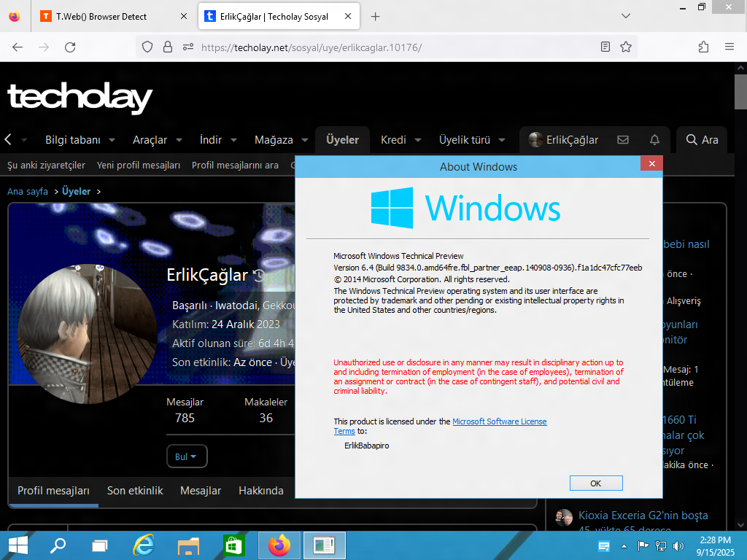The height and width of the screenshot is (560, 747).
Task: Open the Firefox hamburger application menu
Action: pyautogui.click(x=729, y=47)
